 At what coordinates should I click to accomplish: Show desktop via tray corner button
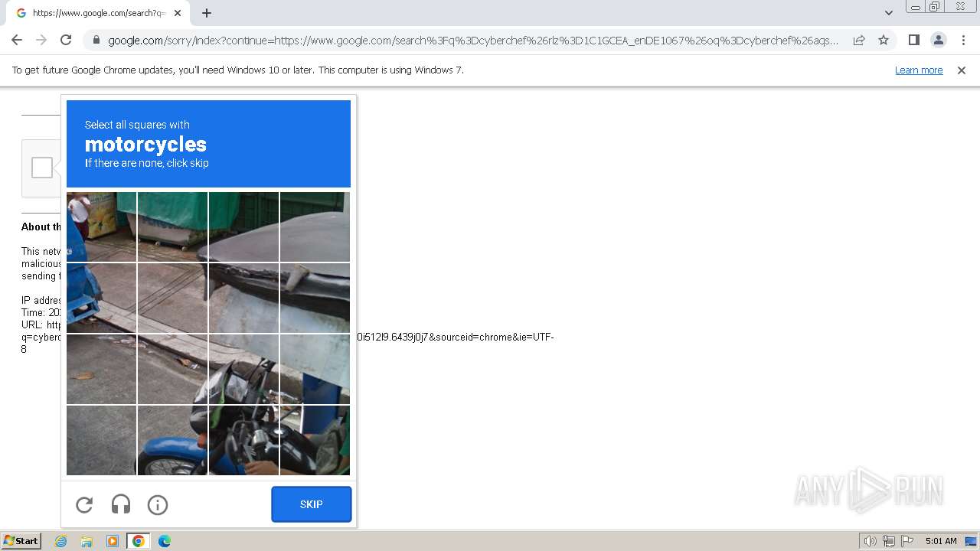tap(971, 541)
